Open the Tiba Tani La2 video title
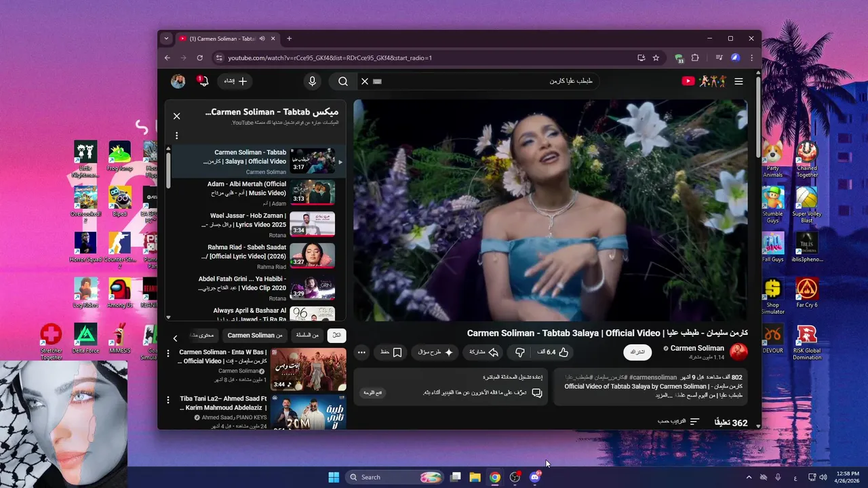 [223, 403]
